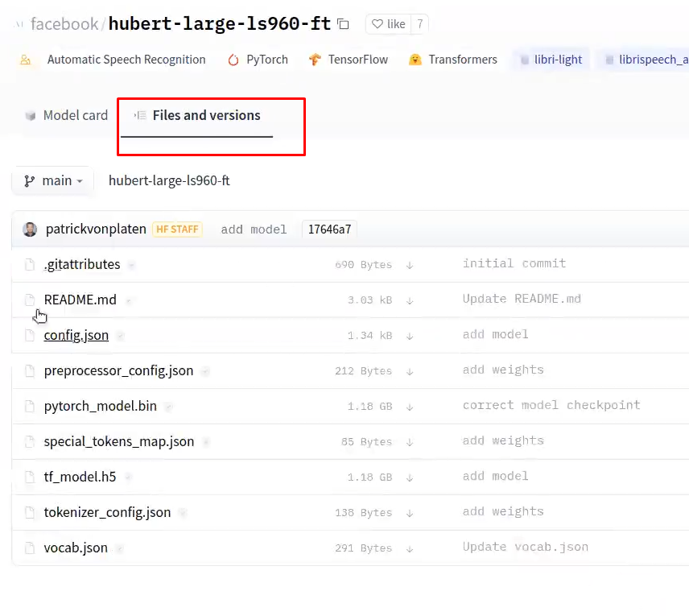Screen dimensions: 689x616
Task: Download tf_model.h5 via its arrow icon
Action: pyautogui.click(x=410, y=478)
